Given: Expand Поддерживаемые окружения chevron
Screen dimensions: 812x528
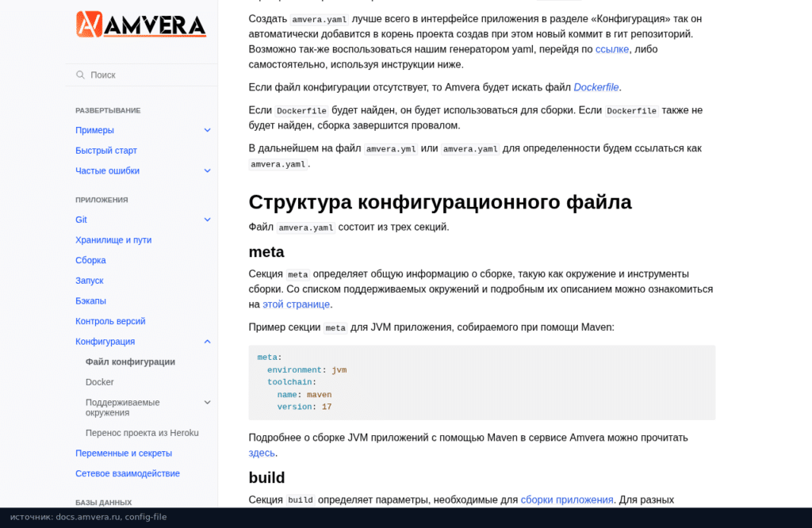Looking at the screenshot, I should pos(207,402).
